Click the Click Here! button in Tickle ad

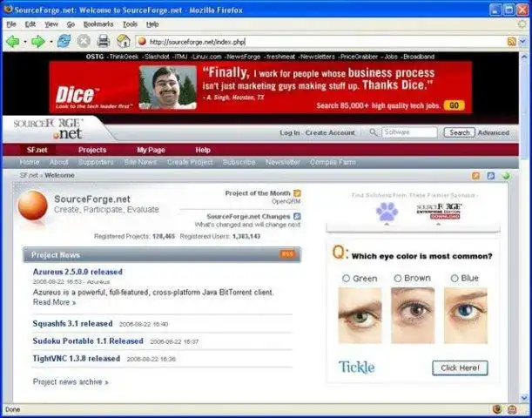460,367
